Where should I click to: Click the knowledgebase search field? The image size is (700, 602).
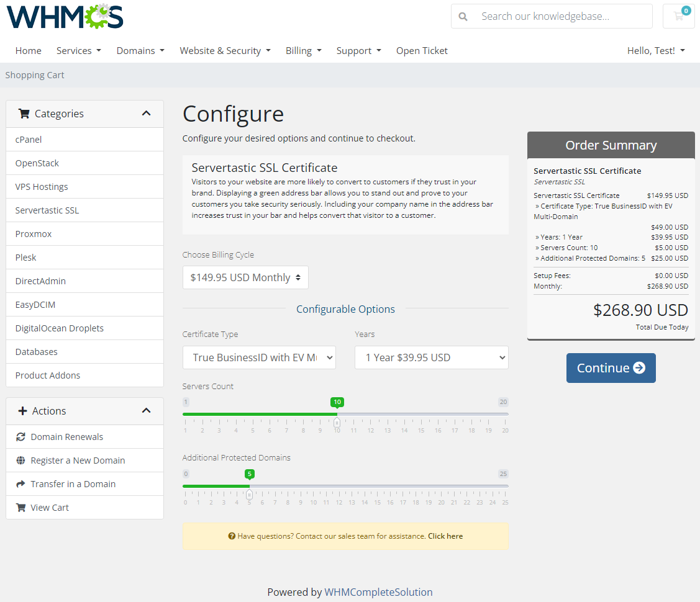[565, 17]
